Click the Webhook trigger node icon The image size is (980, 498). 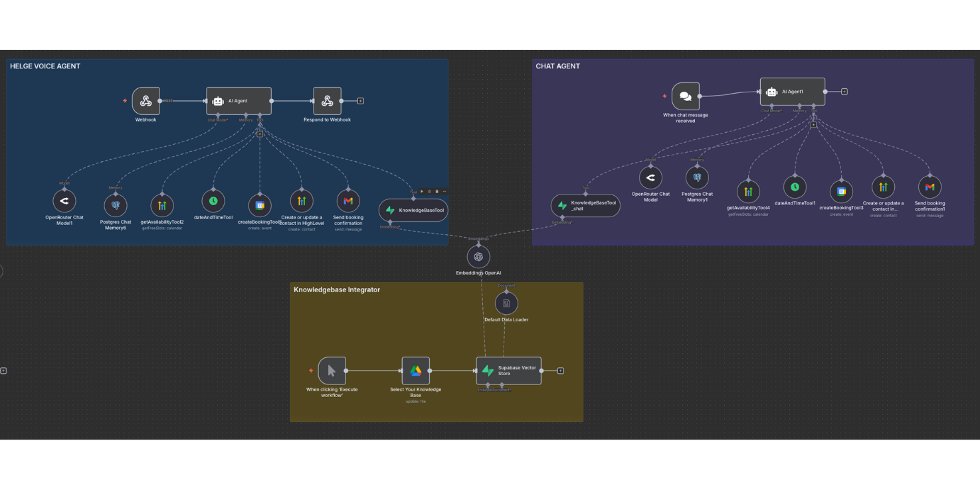click(x=146, y=101)
